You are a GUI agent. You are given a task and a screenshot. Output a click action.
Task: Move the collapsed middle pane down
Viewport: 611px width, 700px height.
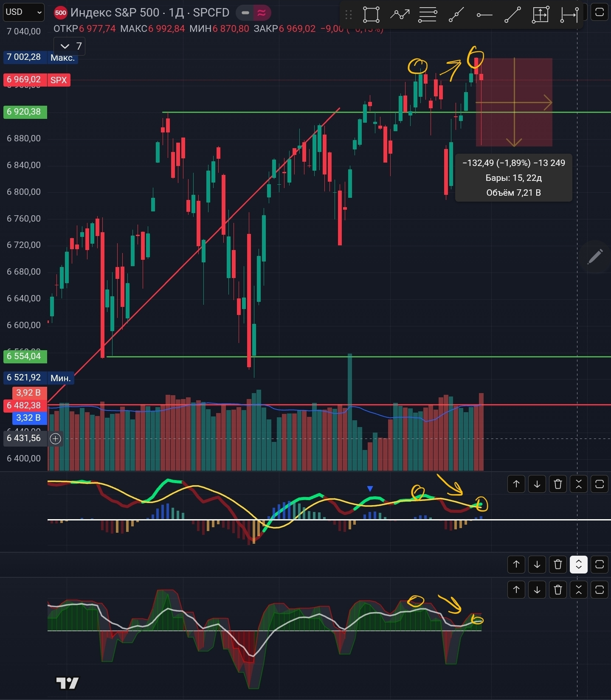pyautogui.click(x=537, y=564)
